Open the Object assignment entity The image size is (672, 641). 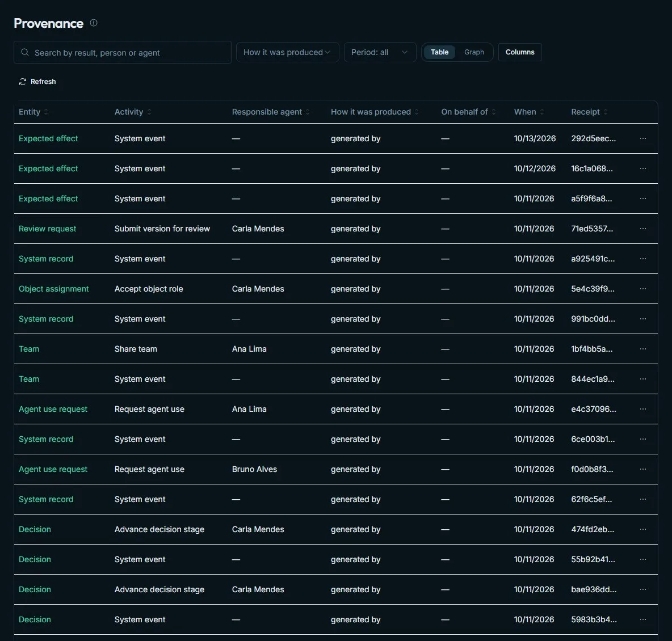coord(53,288)
